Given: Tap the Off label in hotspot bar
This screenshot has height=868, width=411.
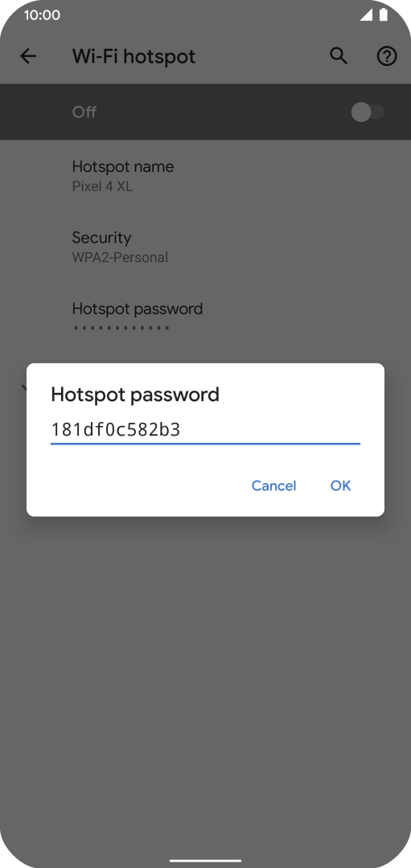Looking at the screenshot, I should click(x=84, y=113).
